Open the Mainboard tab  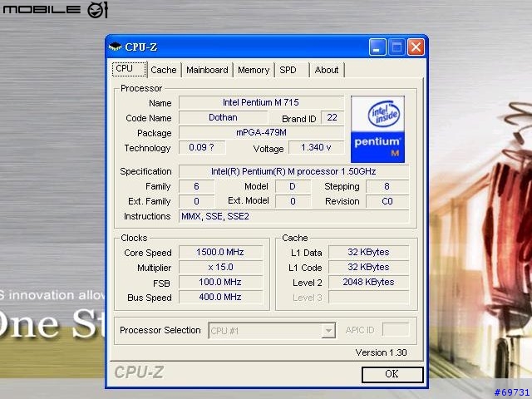tap(207, 70)
